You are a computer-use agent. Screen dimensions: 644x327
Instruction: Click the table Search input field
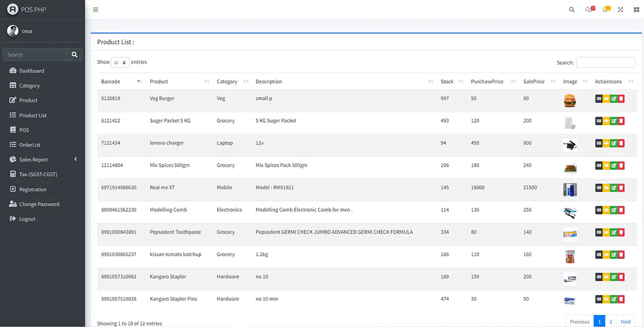click(605, 63)
